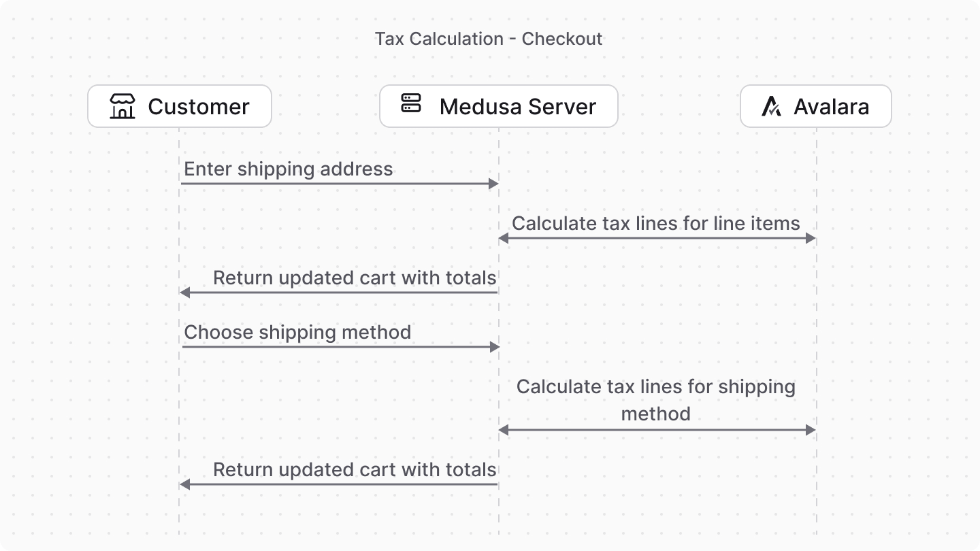Click the last "Return updated cart with totals" label
The image size is (980, 551).
(x=355, y=469)
